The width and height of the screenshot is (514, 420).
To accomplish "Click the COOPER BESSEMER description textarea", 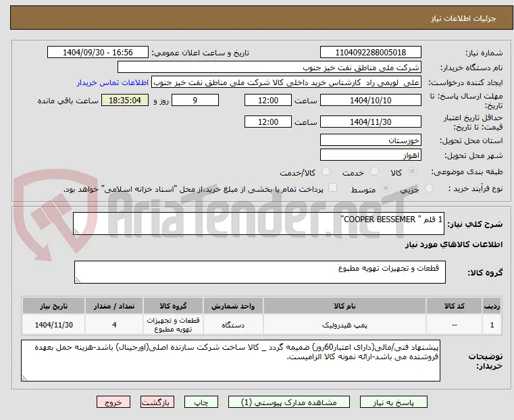I will (x=259, y=224).
